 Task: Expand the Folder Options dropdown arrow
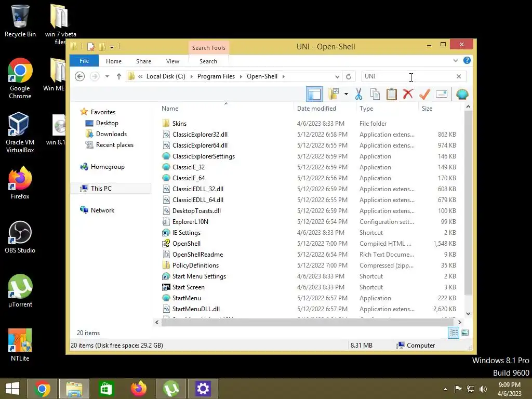(x=346, y=94)
